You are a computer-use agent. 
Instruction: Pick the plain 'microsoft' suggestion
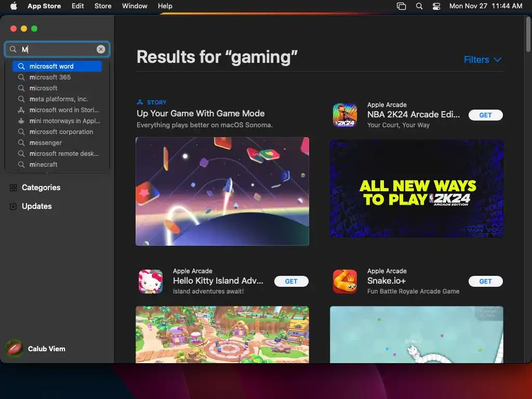coord(57,88)
